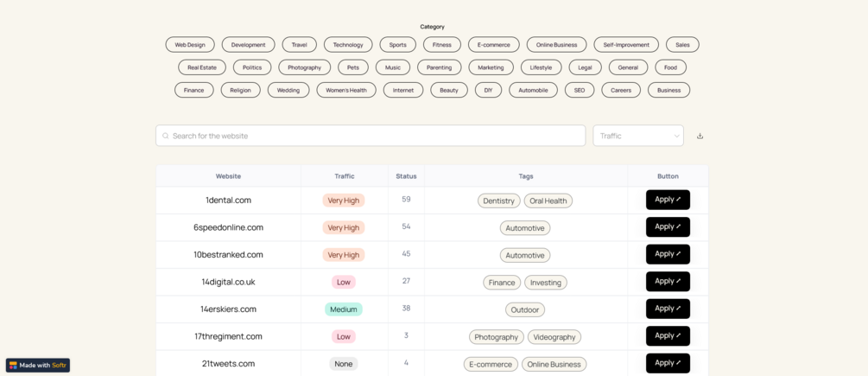Click the Softr logo in the badge
This screenshot has height=376, width=868.
pos(13,366)
